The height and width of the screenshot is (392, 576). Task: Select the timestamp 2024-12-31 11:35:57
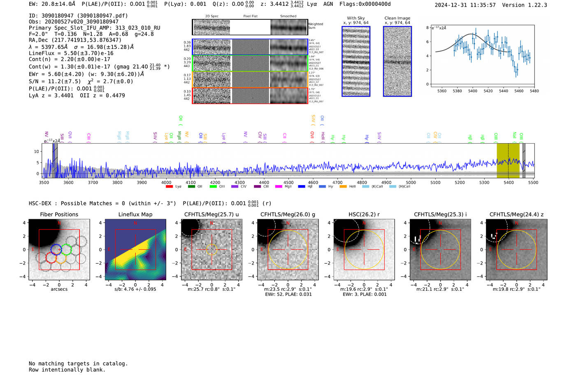pyautogui.click(x=465, y=5)
